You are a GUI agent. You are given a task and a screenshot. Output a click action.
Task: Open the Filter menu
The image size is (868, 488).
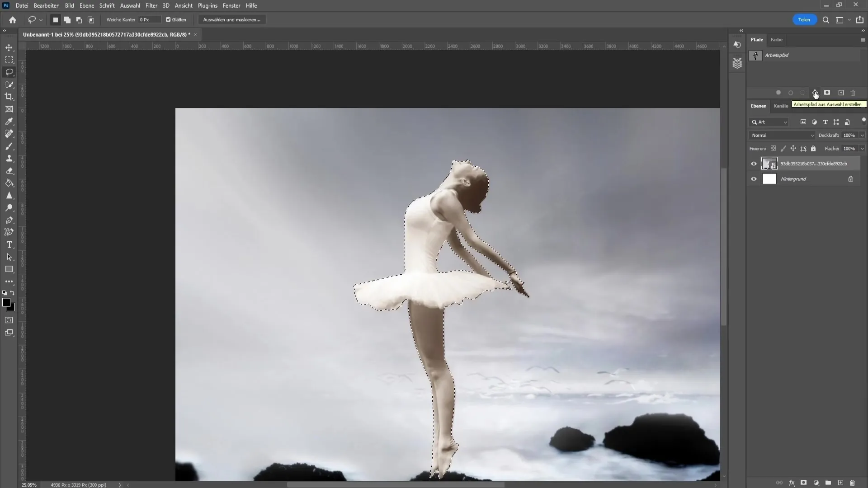point(151,5)
